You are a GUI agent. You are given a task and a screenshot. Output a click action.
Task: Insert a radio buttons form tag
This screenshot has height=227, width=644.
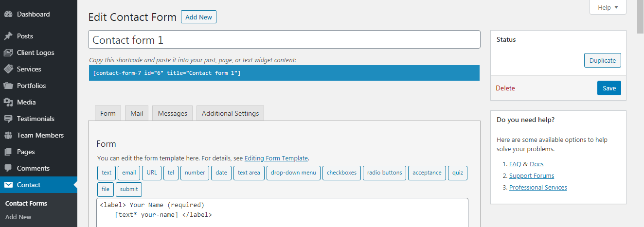coord(384,173)
